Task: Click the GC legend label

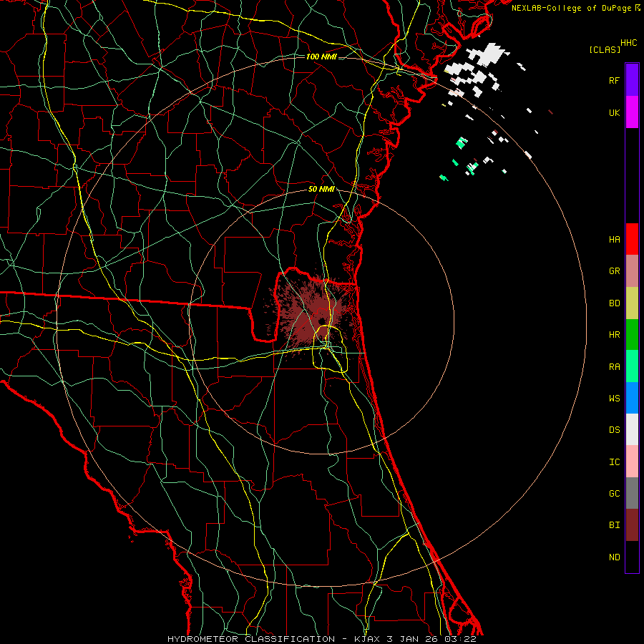Action: [x=614, y=493]
